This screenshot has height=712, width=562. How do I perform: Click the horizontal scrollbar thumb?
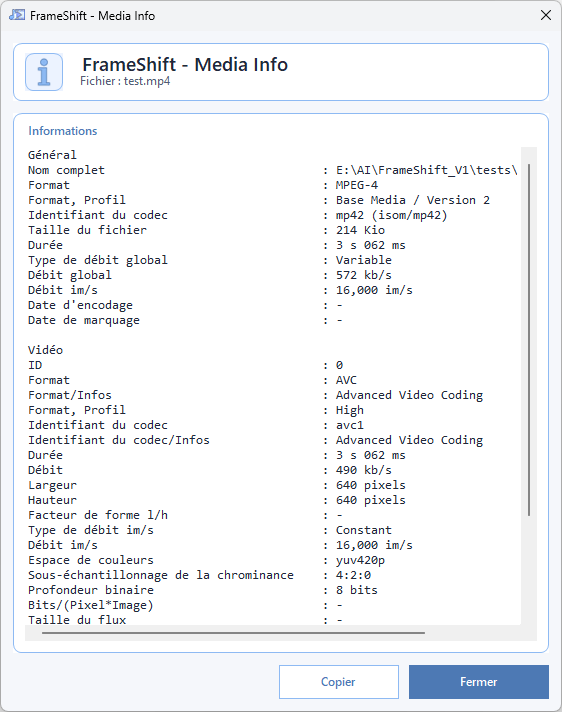click(x=233, y=632)
